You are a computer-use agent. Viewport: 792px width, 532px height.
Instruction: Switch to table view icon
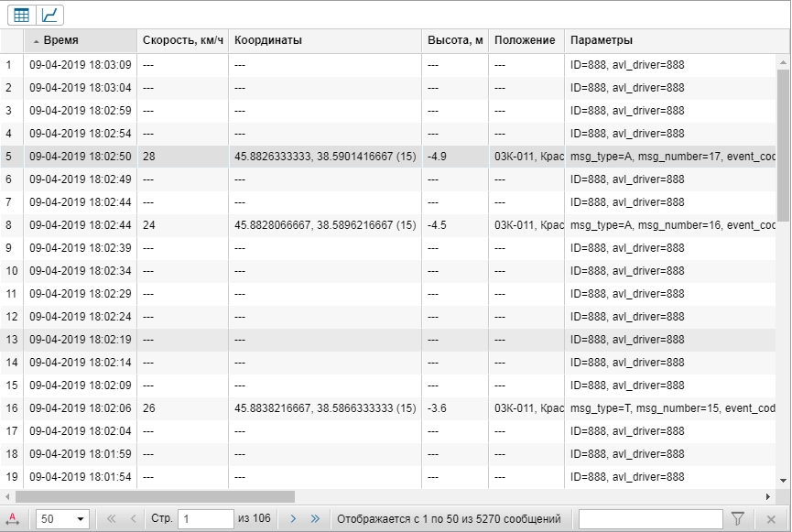point(21,15)
